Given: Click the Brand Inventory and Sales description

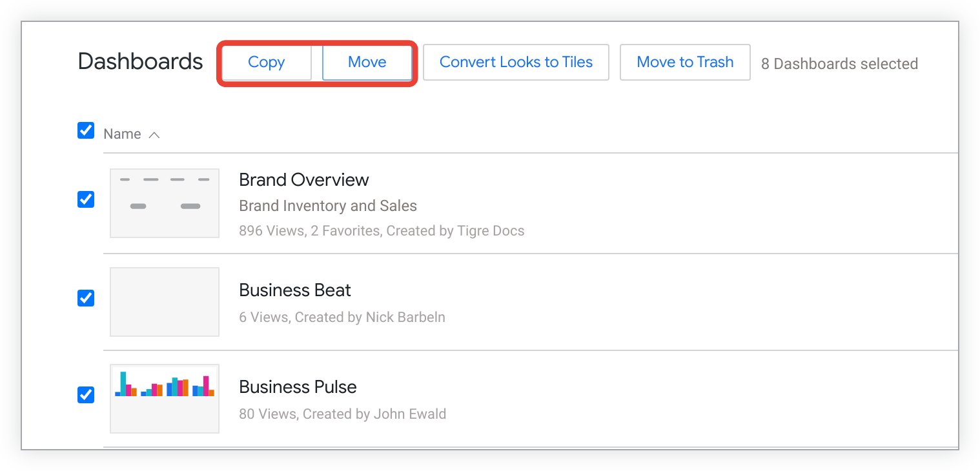Looking at the screenshot, I should 328,206.
